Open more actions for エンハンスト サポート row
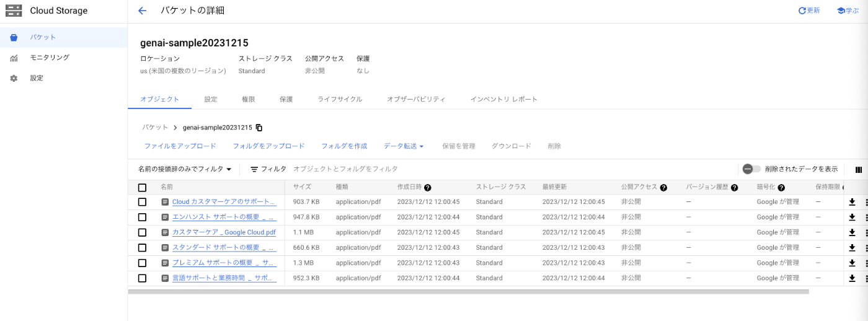Viewport: 868px width, 321px height. pyautogui.click(x=866, y=218)
